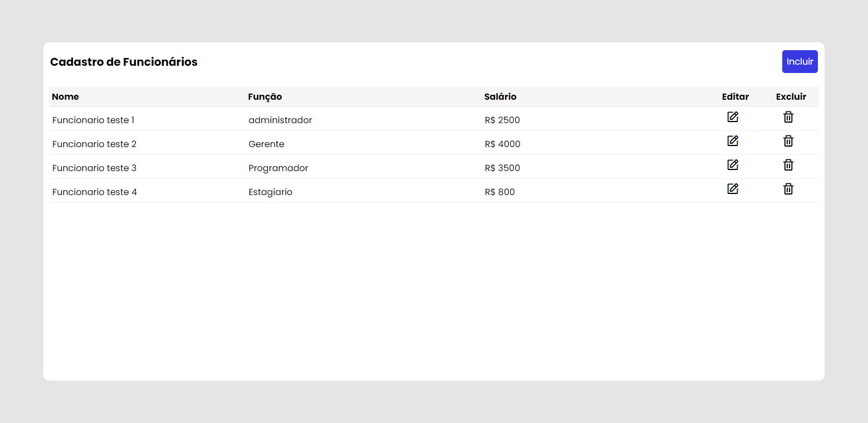
Task: Edit the Funcionario teste 2 record
Action: pyautogui.click(x=733, y=141)
